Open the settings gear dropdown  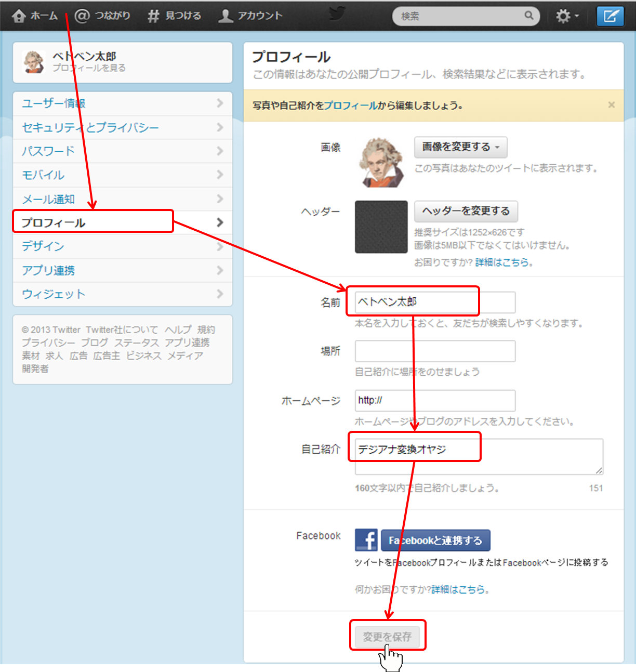pos(566,16)
